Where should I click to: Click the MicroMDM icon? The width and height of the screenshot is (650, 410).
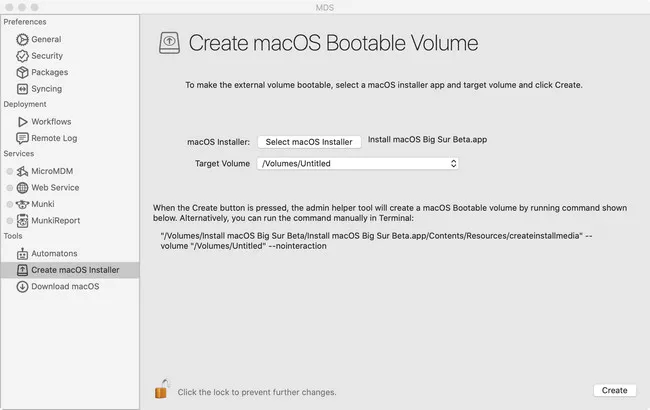[22, 171]
